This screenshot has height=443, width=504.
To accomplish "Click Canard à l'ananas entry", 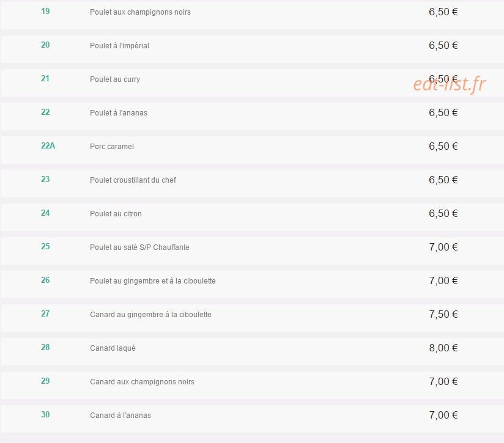I will [x=120, y=416].
